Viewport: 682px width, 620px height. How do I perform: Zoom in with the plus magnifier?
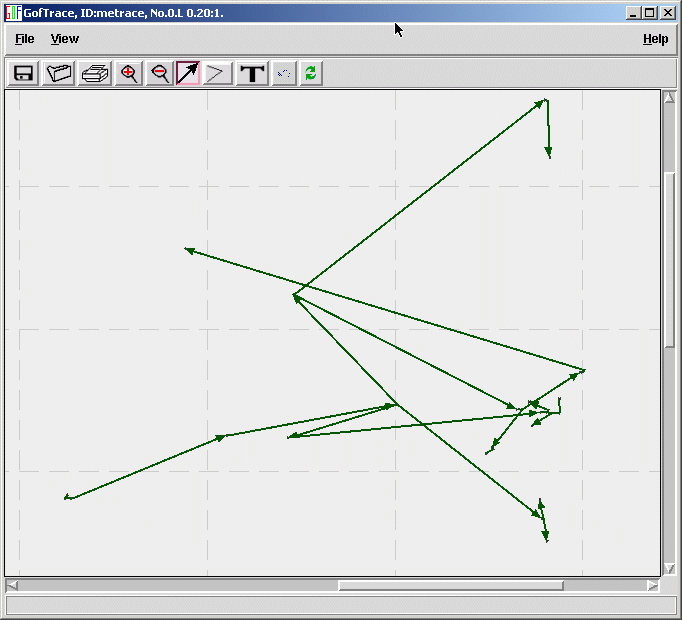coord(128,73)
